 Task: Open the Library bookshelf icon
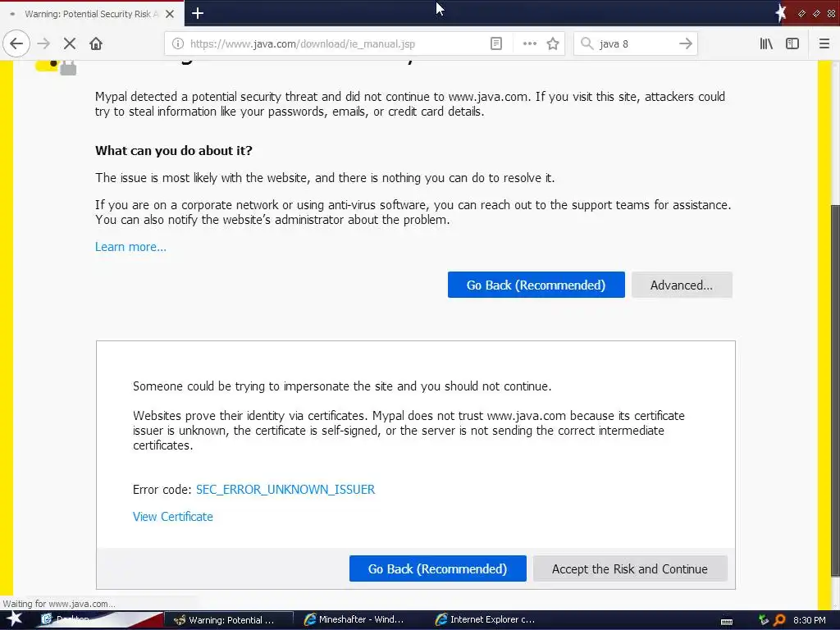pos(766,44)
